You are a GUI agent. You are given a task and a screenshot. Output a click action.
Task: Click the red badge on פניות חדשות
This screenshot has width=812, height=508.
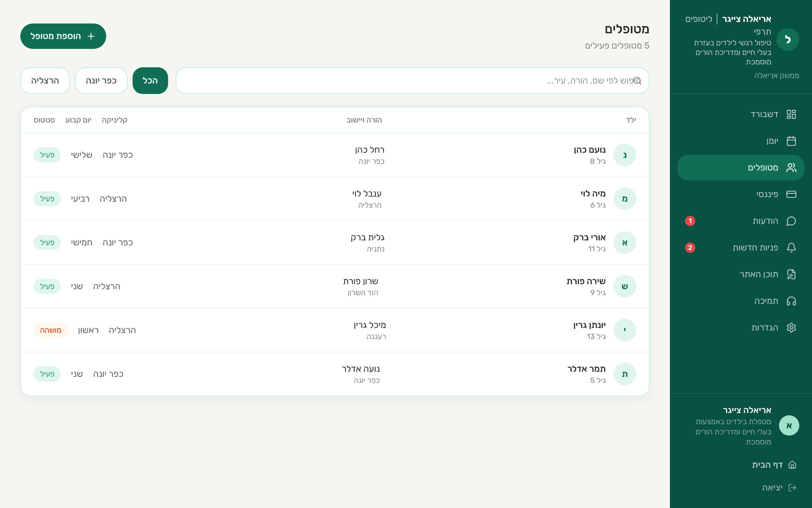click(x=690, y=248)
